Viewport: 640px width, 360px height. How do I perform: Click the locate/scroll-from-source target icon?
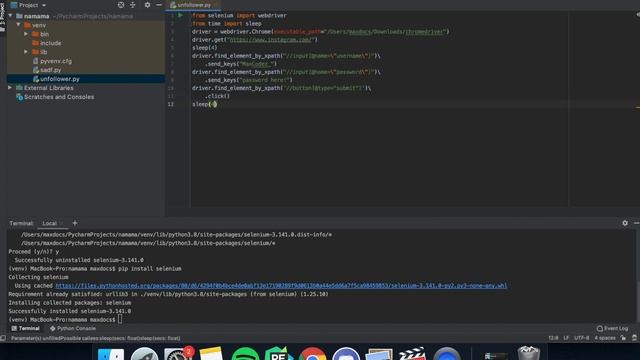point(121,5)
